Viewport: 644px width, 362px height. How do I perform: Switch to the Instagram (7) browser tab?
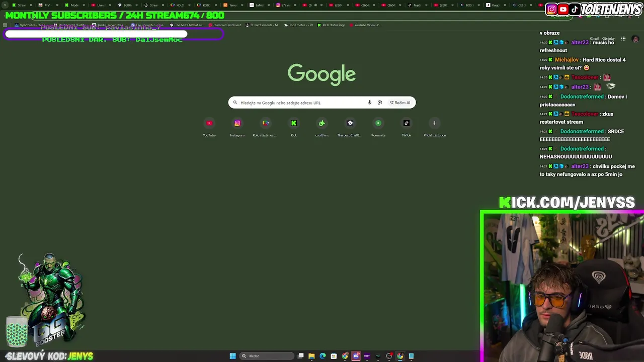point(286,5)
